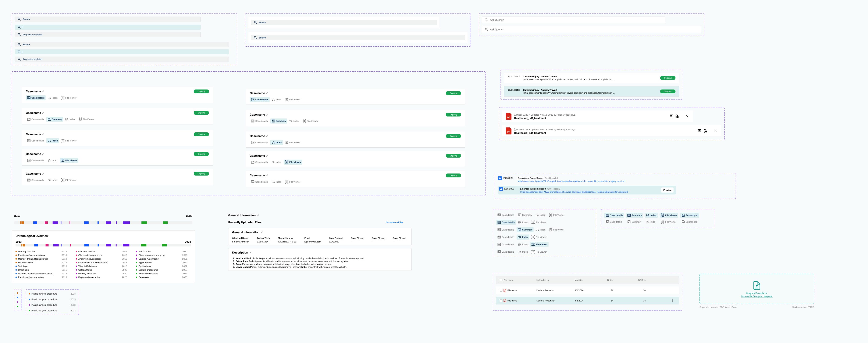Check the box in the white file row
The image size is (868, 343).
(501, 290)
